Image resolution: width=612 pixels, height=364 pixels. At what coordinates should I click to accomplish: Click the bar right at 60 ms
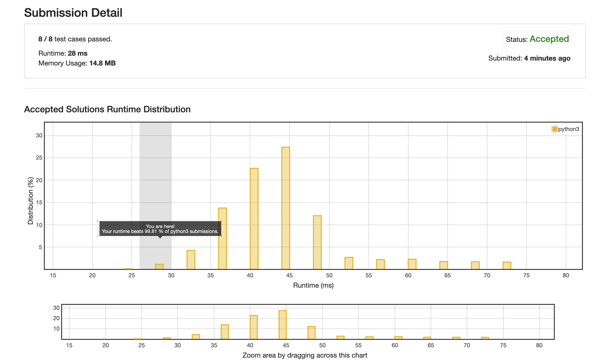(x=412, y=264)
